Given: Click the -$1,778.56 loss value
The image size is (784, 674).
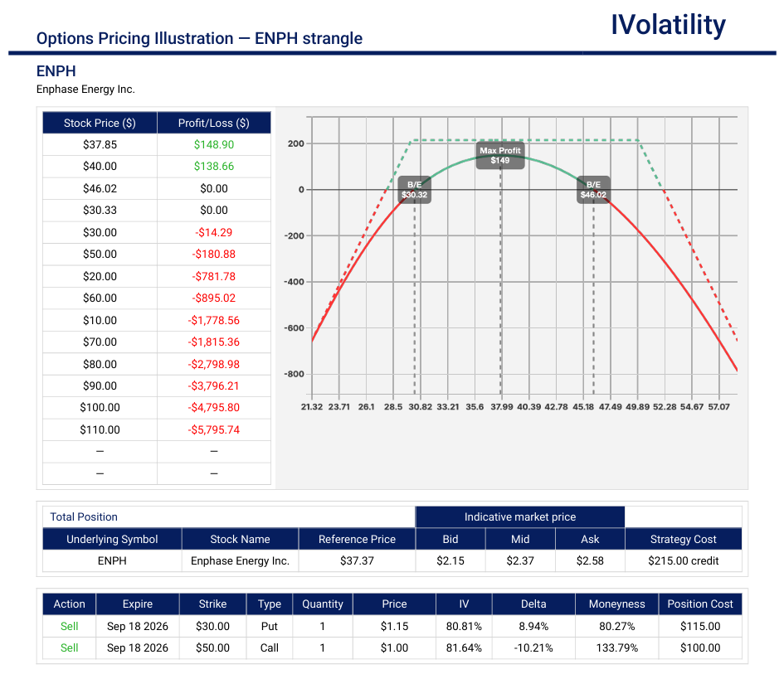Looking at the screenshot, I should click(214, 320).
